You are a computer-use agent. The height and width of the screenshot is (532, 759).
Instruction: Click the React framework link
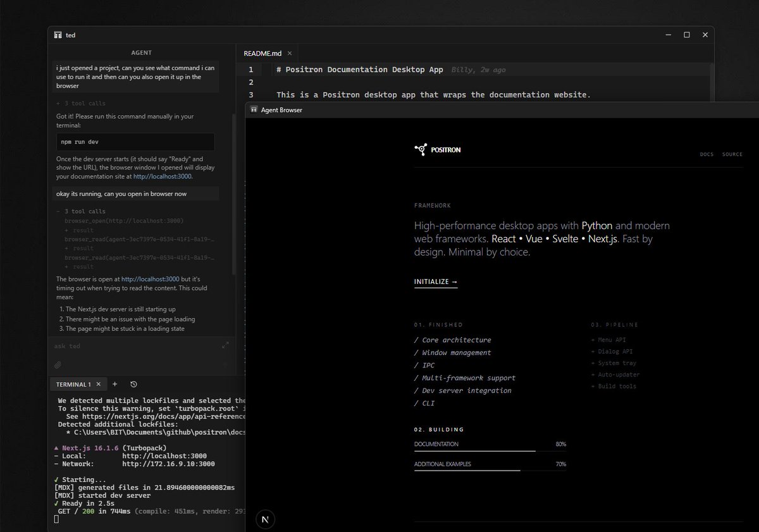(504, 239)
